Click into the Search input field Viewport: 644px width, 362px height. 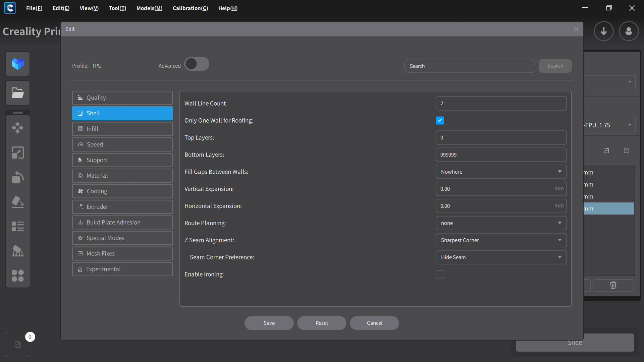[x=470, y=66]
